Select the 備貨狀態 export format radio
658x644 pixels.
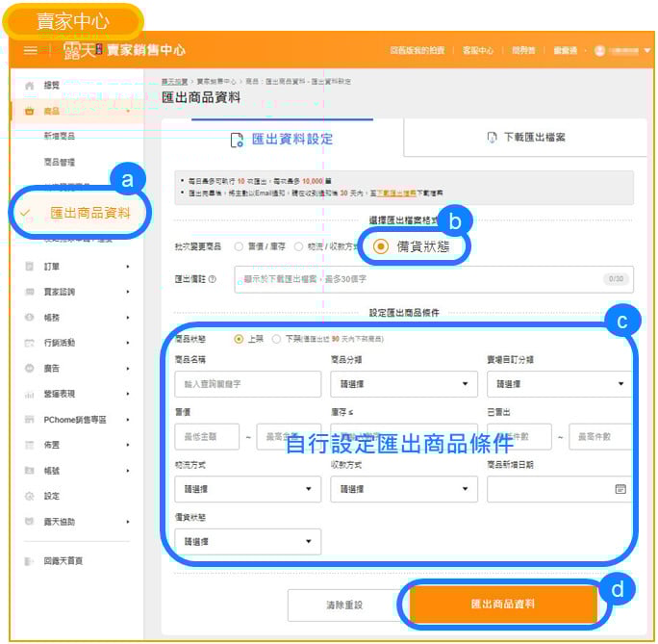pyautogui.click(x=381, y=246)
